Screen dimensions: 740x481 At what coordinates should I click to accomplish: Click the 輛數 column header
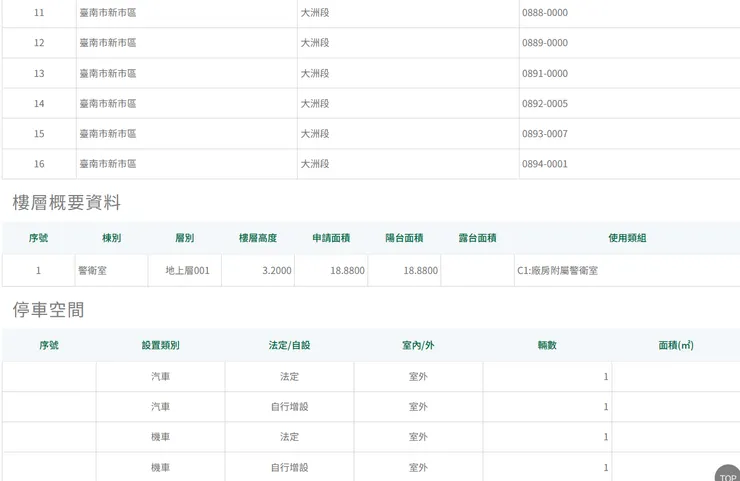[x=547, y=346]
